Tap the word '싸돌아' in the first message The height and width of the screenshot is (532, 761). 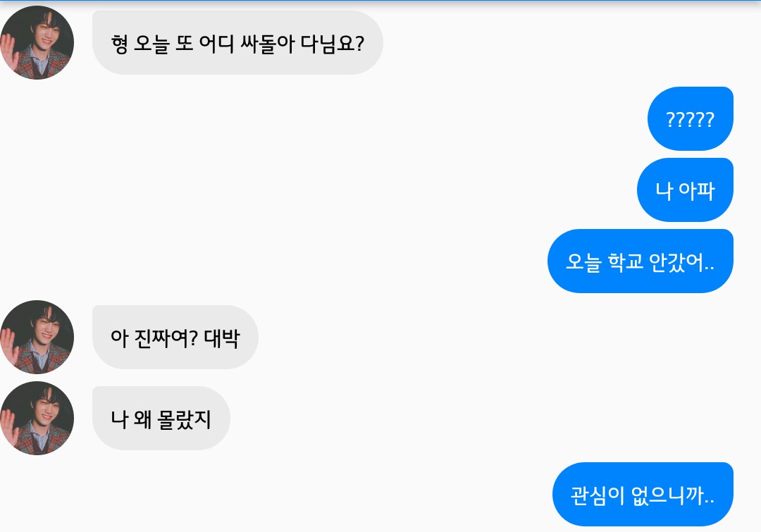pyautogui.click(x=268, y=44)
